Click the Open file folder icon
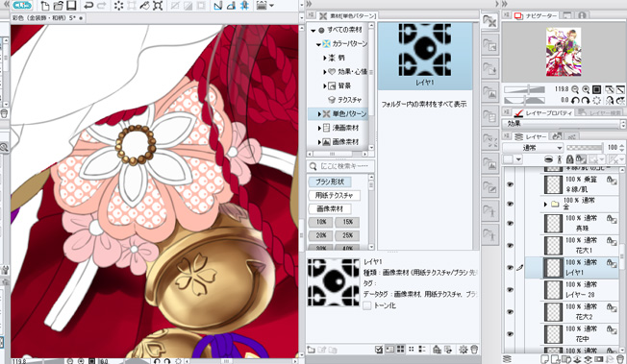 (59, 6)
